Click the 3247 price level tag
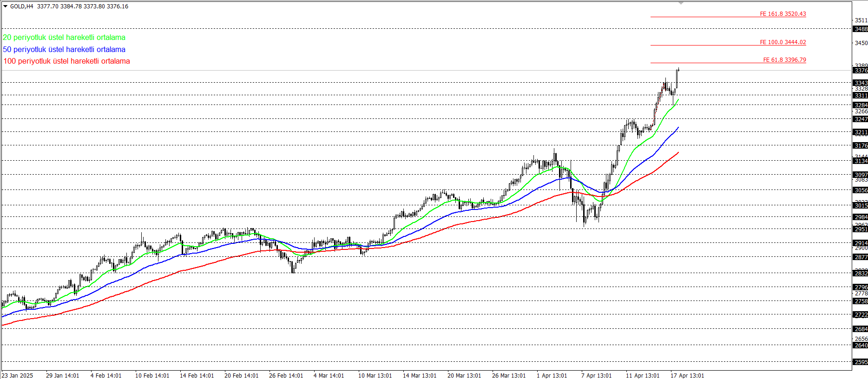 (861, 119)
